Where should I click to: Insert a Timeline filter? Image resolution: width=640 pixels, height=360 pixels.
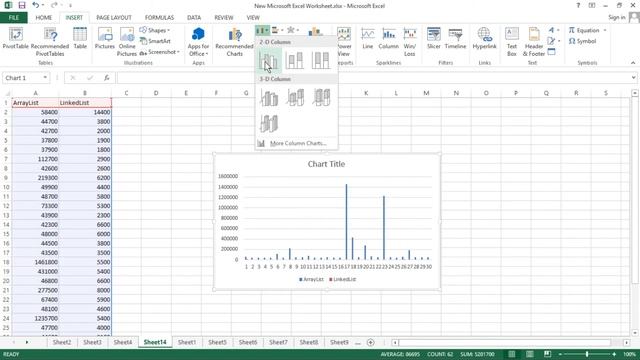[x=456, y=39]
